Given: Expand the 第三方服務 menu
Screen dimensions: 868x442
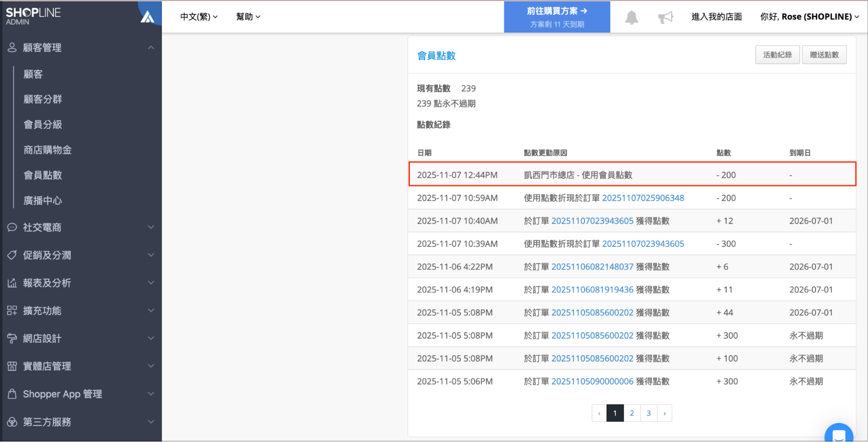Looking at the screenshot, I should tap(151, 422).
